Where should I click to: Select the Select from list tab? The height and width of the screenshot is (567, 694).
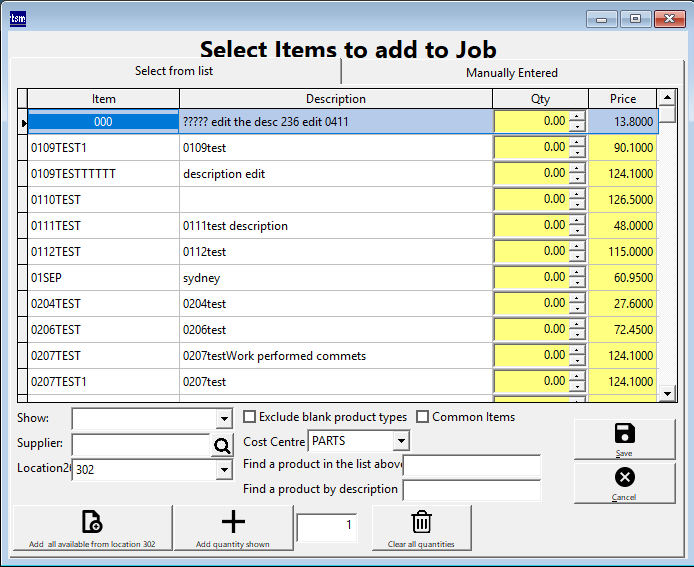pyautogui.click(x=174, y=71)
